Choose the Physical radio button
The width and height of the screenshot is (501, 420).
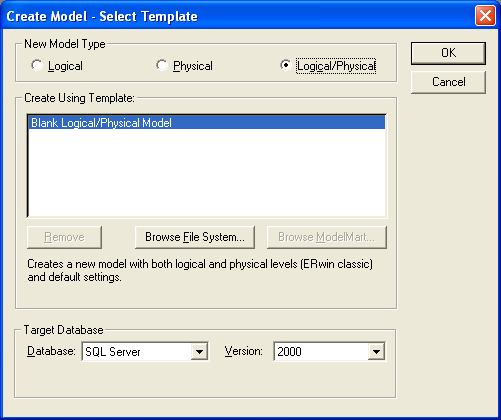tap(162, 65)
